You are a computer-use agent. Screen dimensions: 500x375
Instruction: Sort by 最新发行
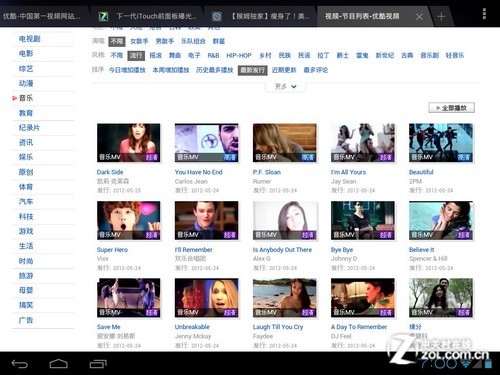point(252,70)
